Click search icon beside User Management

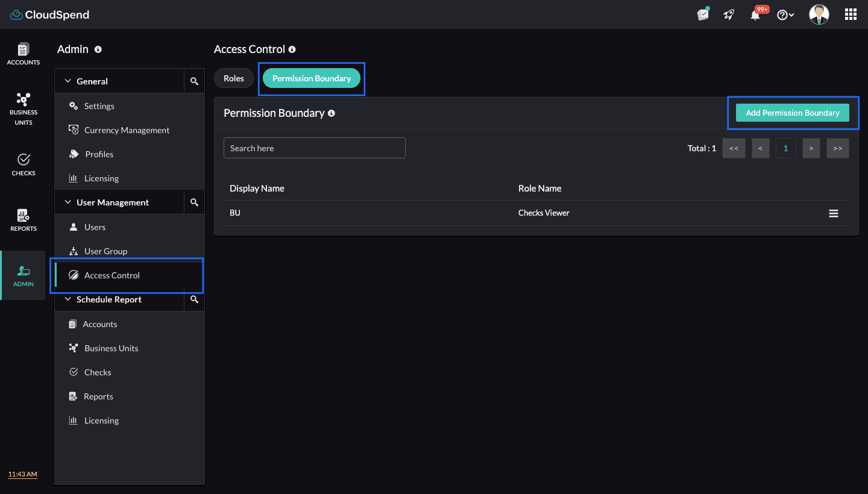click(194, 202)
